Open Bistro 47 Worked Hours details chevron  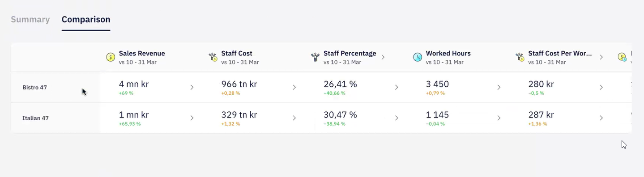(x=499, y=87)
